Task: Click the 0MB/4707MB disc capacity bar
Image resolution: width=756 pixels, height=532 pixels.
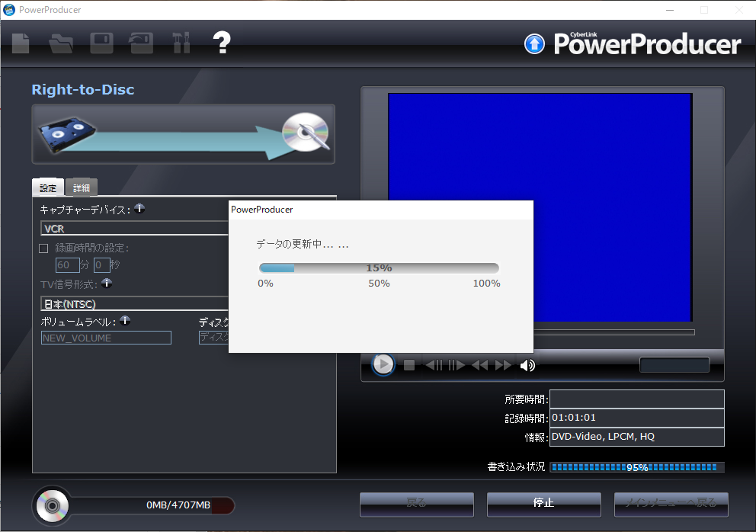Action: tap(152, 505)
